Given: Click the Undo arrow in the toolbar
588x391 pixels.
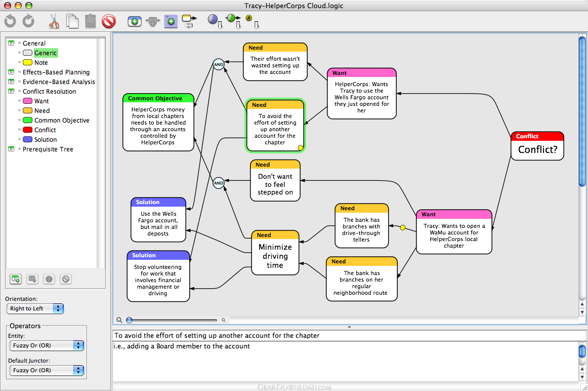Looking at the screenshot, I should tap(10, 21).
